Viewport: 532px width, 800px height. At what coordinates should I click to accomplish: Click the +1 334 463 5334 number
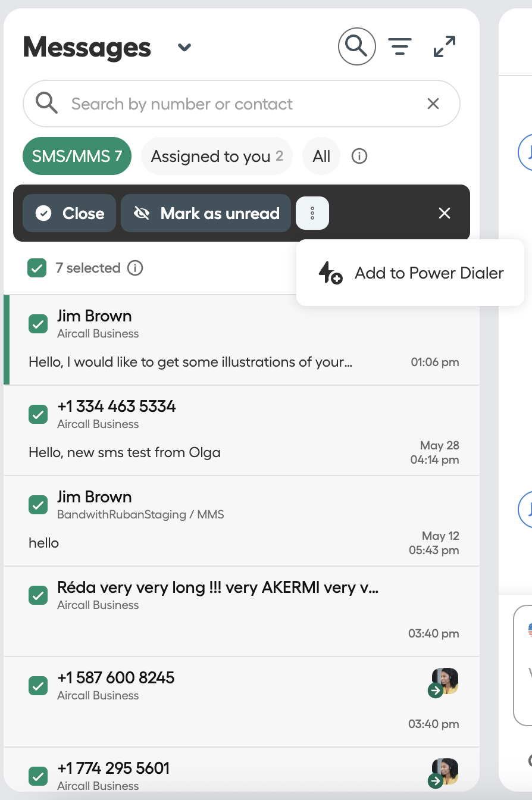(x=117, y=406)
